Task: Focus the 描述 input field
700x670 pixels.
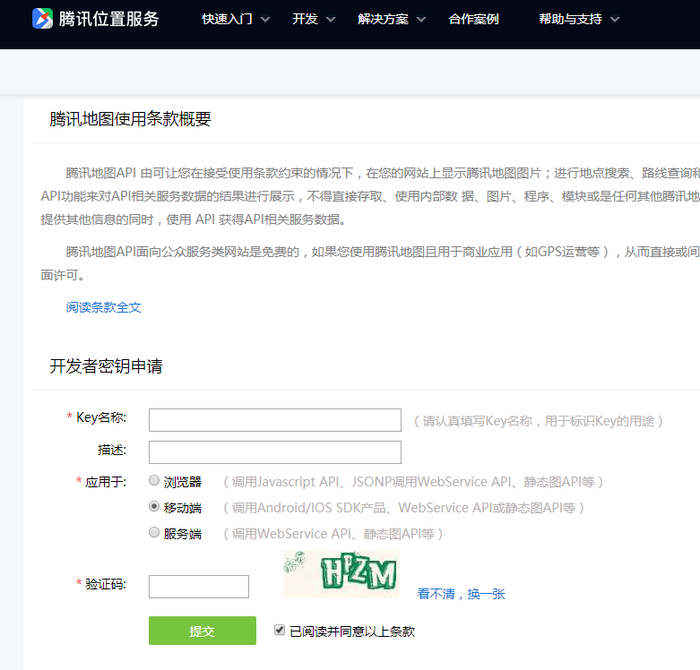Action: pos(275,452)
